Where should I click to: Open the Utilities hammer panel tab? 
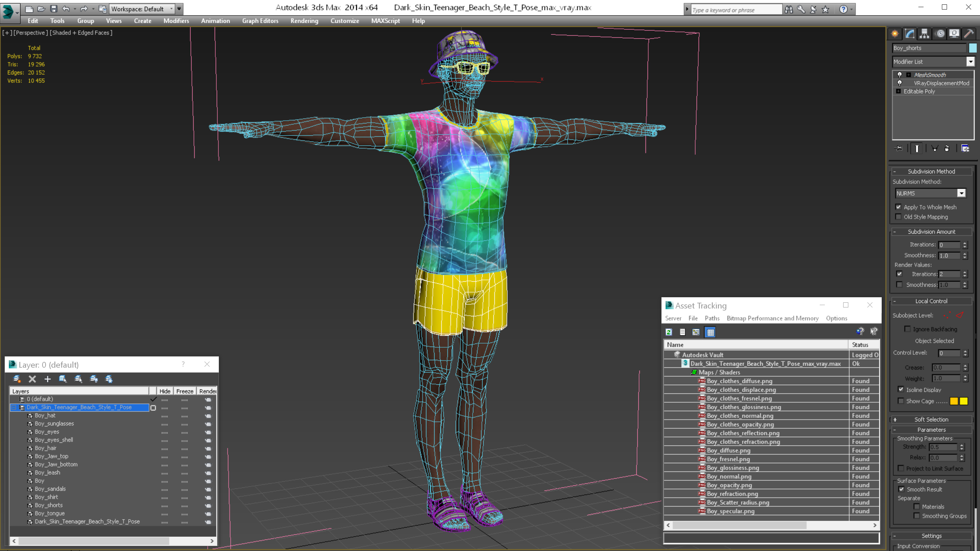tap(969, 34)
